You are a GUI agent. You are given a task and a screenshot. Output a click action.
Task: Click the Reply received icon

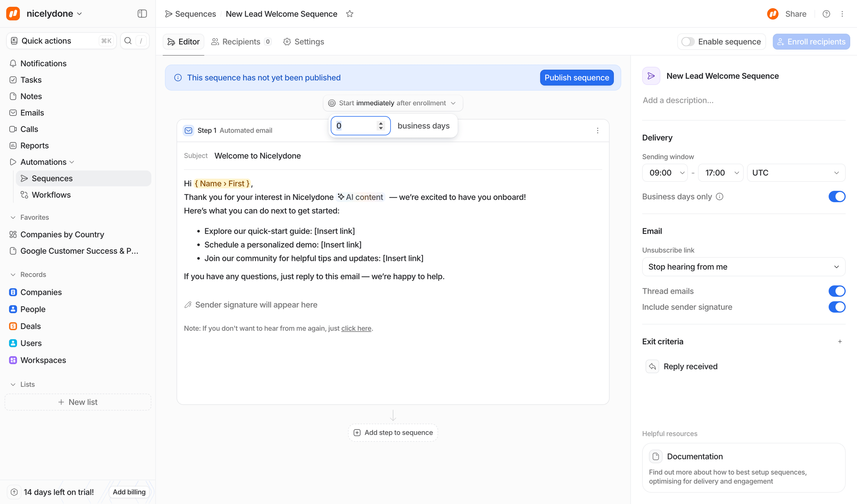652,367
